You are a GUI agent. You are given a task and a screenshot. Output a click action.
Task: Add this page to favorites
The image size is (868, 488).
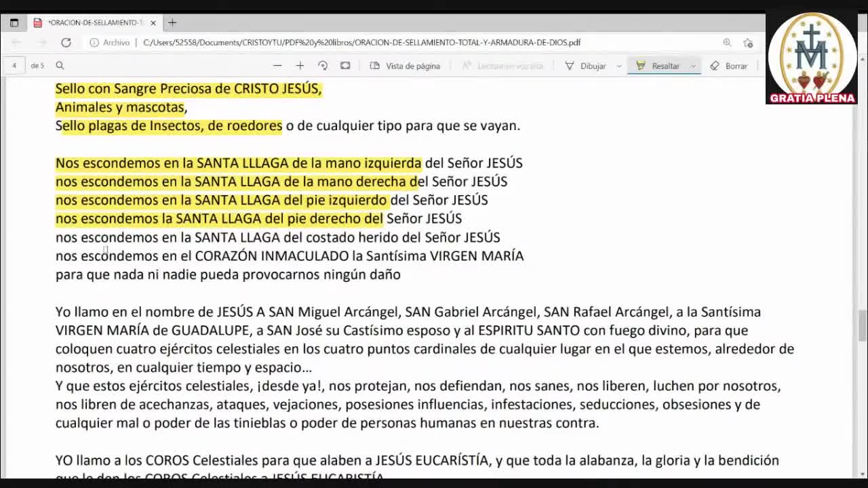(x=748, y=42)
